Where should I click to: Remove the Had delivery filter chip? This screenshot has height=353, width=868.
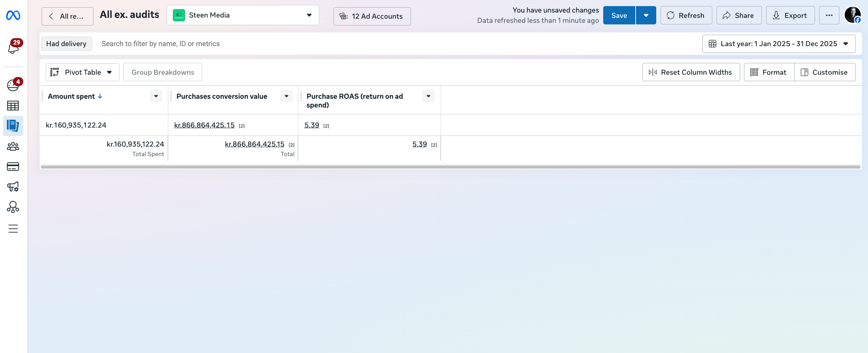point(66,44)
